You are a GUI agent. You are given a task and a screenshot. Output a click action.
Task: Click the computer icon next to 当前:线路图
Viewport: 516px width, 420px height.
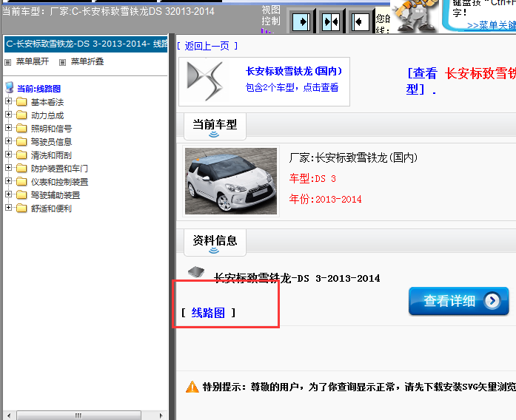click(10, 88)
